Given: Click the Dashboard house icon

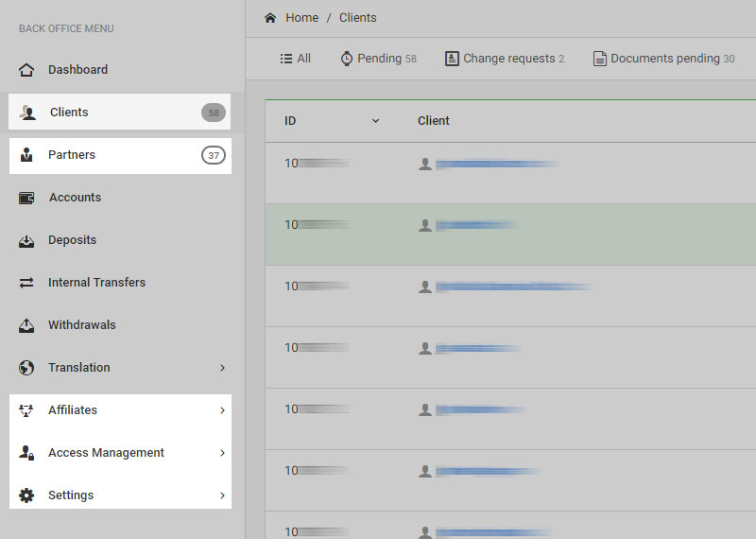Looking at the screenshot, I should 26,70.
